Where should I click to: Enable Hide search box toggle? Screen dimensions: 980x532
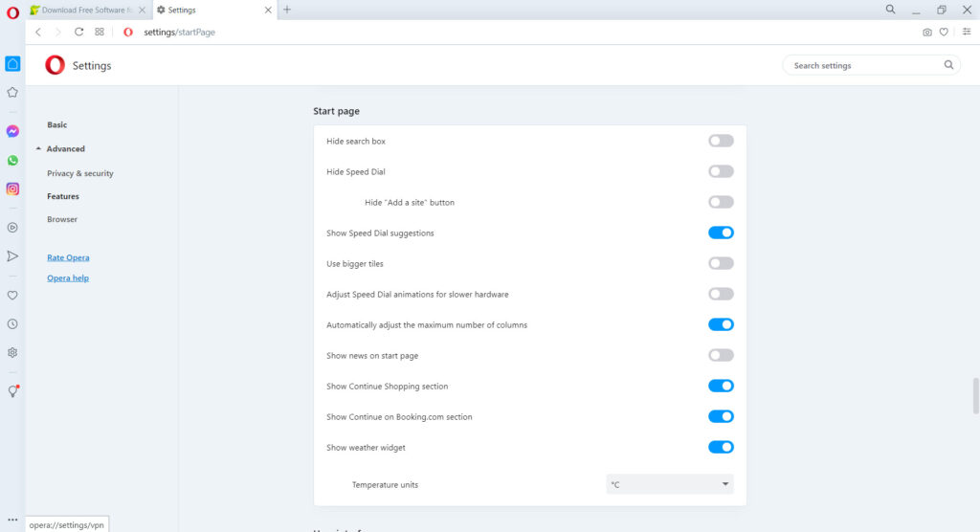[721, 141]
